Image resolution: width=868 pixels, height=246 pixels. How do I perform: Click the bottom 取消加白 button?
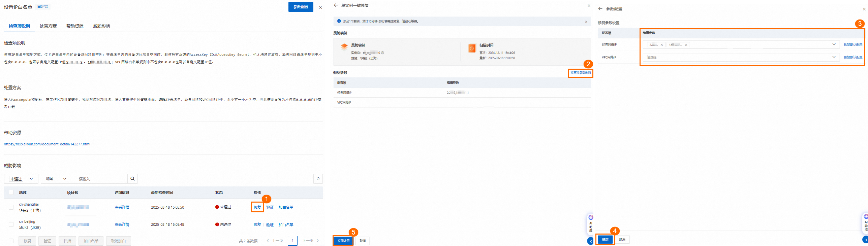click(x=118, y=241)
